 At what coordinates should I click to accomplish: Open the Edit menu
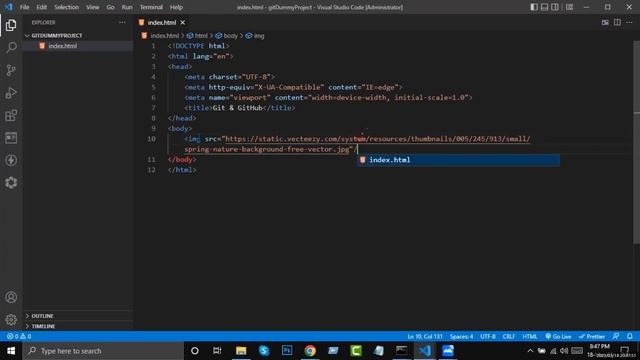(x=41, y=7)
